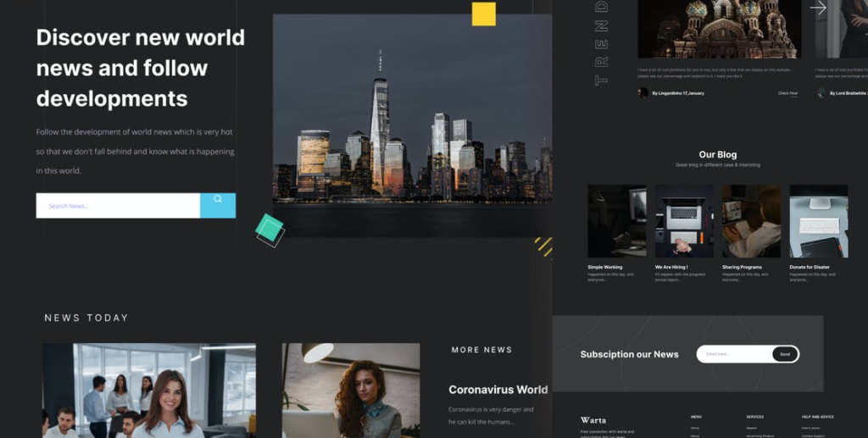Click the MORE NEWS heading

coord(481,350)
